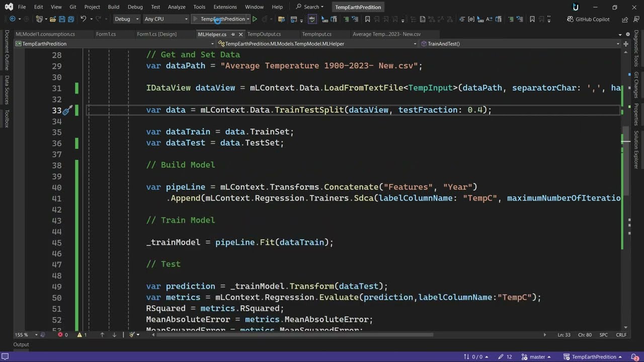Viewport: 644px width, 362px height.
Task: Open the notifications bell in status bar
Action: [634, 357]
